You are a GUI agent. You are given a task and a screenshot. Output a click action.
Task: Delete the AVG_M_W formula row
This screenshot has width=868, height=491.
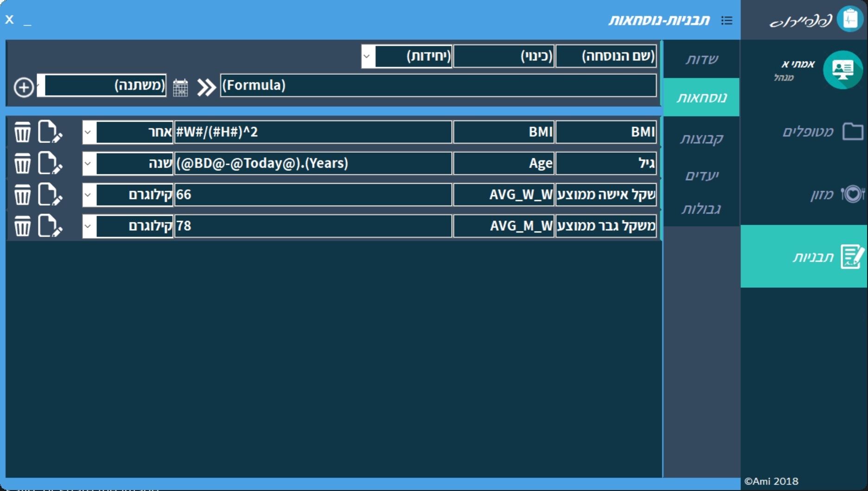(x=22, y=226)
